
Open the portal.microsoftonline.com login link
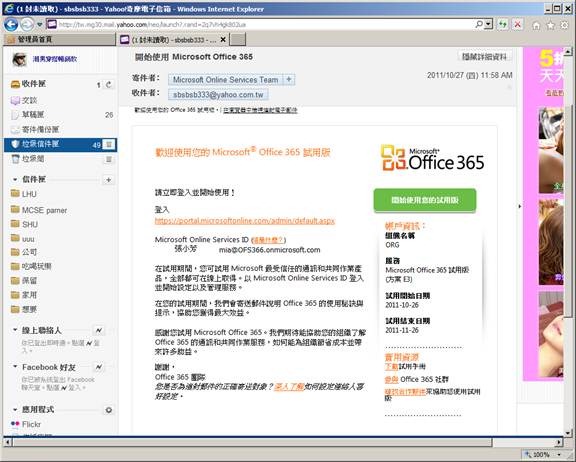tap(245, 221)
